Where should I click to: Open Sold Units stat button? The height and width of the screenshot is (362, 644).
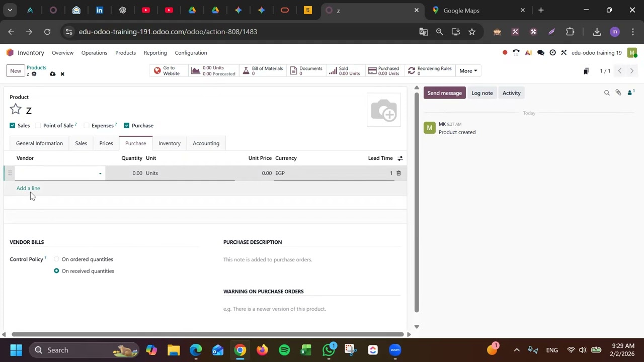[x=345, y=71]
